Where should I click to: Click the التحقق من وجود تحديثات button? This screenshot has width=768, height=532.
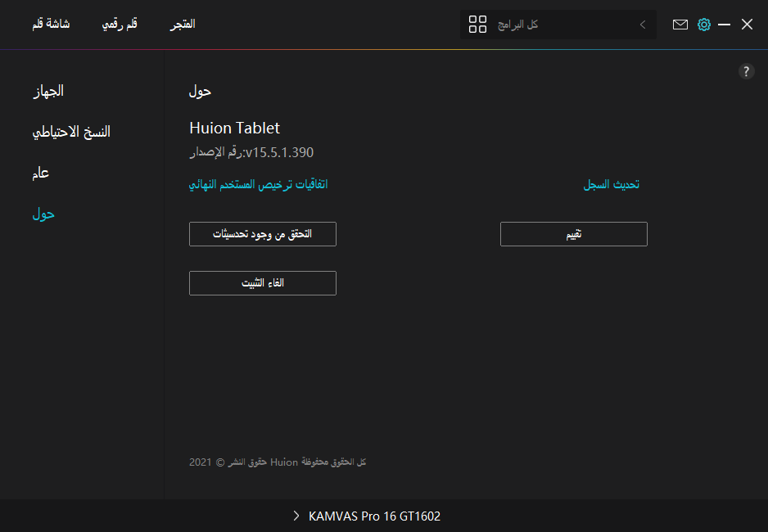[x=263, y=234]
